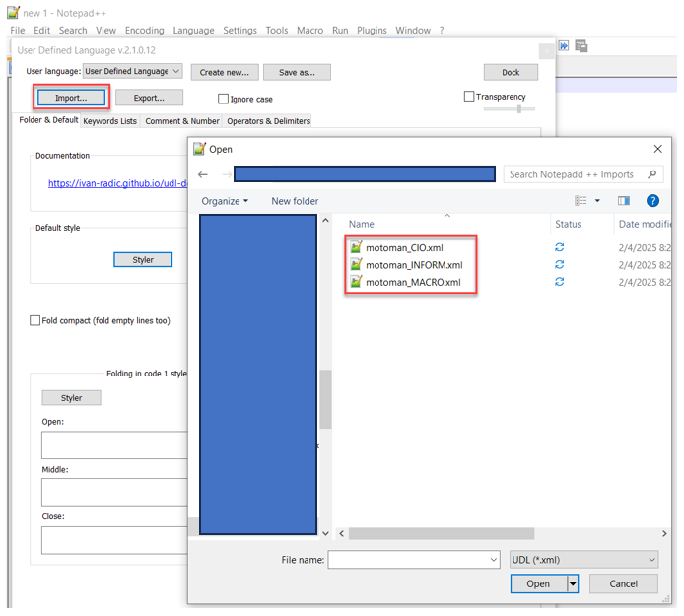Click the search magnifier icon
Image resolution: width=684 pixels, height=616 pixels.
pyautogui.click(x=652, y=174)
